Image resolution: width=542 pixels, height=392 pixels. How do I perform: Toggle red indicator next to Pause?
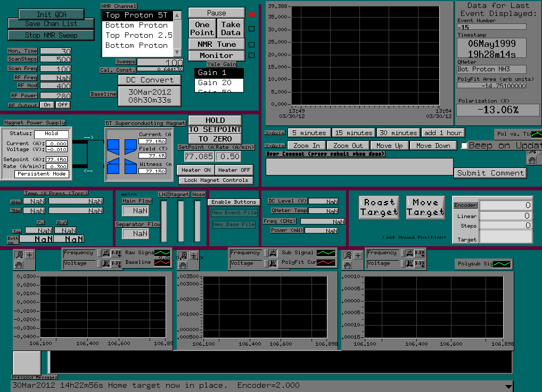(252, 14)
